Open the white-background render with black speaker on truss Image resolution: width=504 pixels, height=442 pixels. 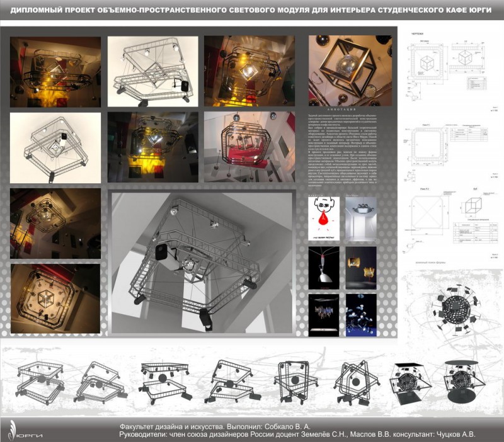(152, 71)
